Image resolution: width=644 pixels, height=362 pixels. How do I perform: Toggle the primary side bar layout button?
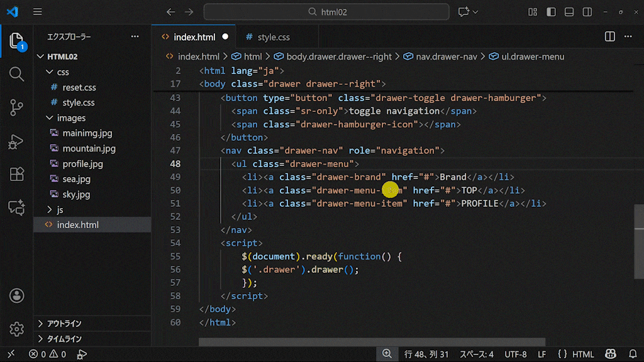coord(551,12)
